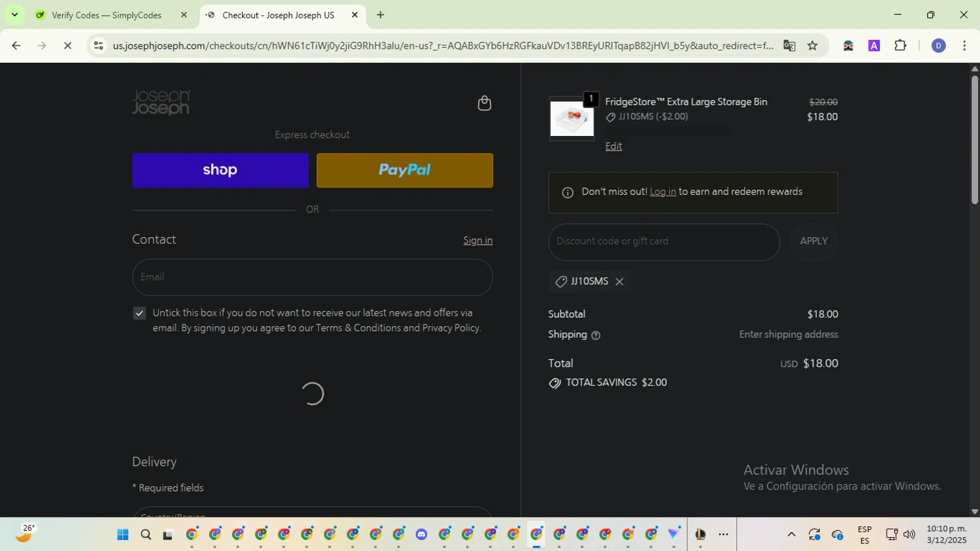Click the FridgeStore product thumbnail

click(572, 119)
